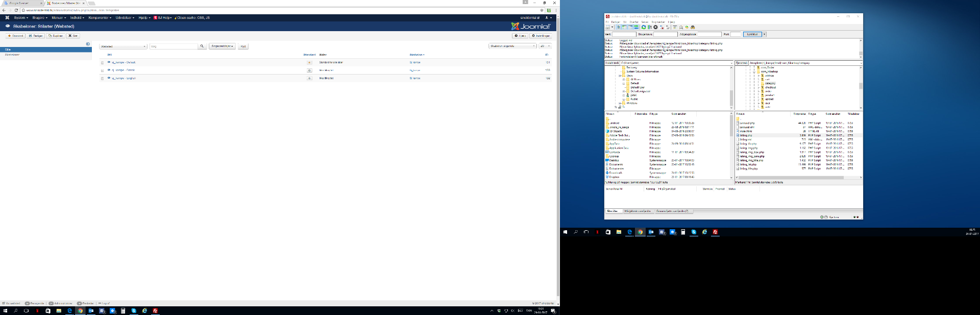Open the Websted client dropdown

(123, 46)
